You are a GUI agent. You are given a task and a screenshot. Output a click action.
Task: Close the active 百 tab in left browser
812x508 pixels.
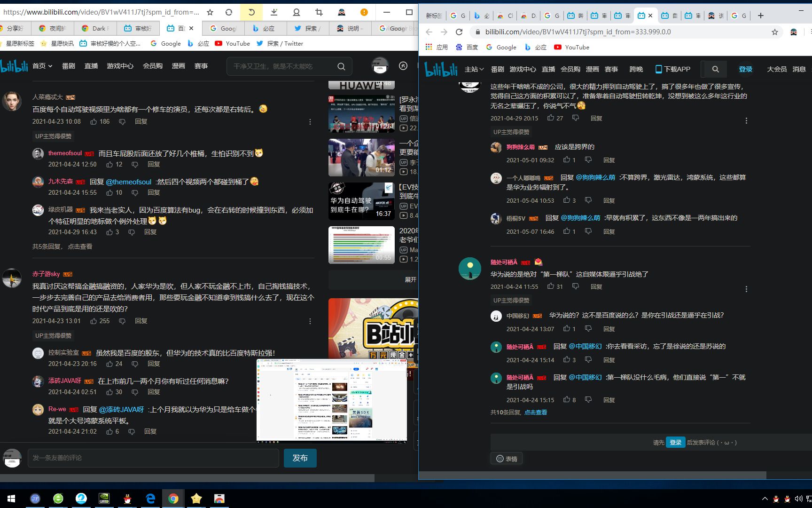(x=191, y=28)
